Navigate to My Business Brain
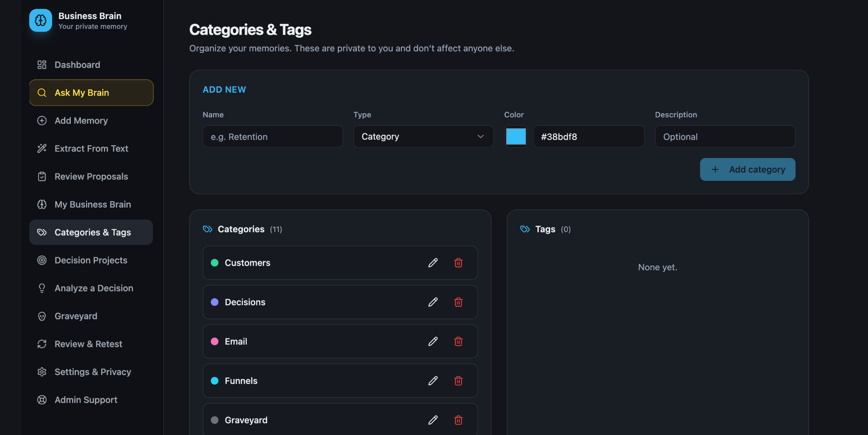This screenshot has width=868, height=435. click(91, 205)
